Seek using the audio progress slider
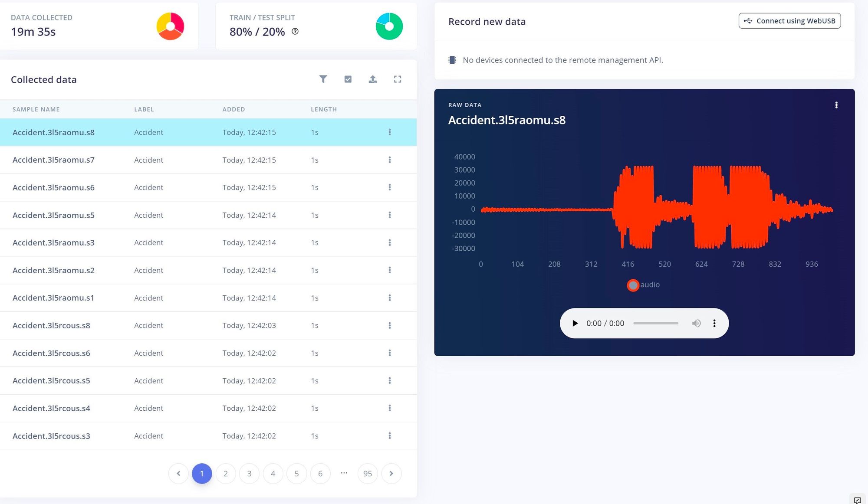 (655, 323)
